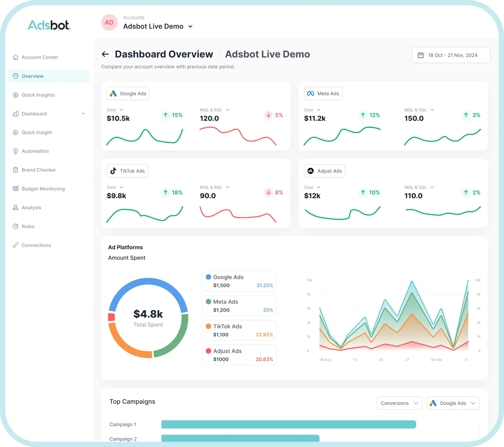Click the pie chart icon beside Rules
The width and height of the screenshot is (504, 447).
click(15, 226)
